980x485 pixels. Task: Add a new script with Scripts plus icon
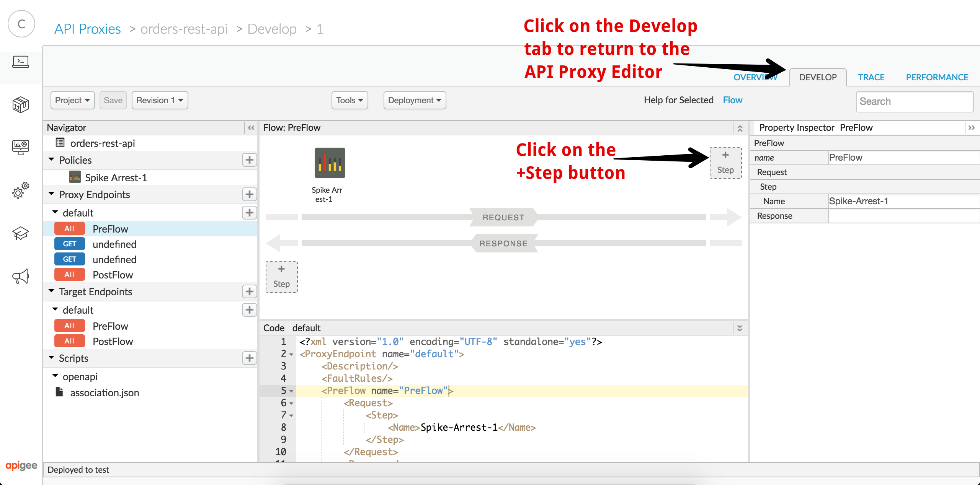[x=250, y=358]
